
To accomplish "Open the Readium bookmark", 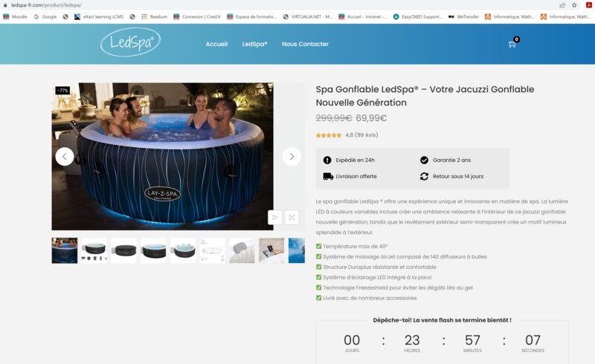I will pos(155,16).
